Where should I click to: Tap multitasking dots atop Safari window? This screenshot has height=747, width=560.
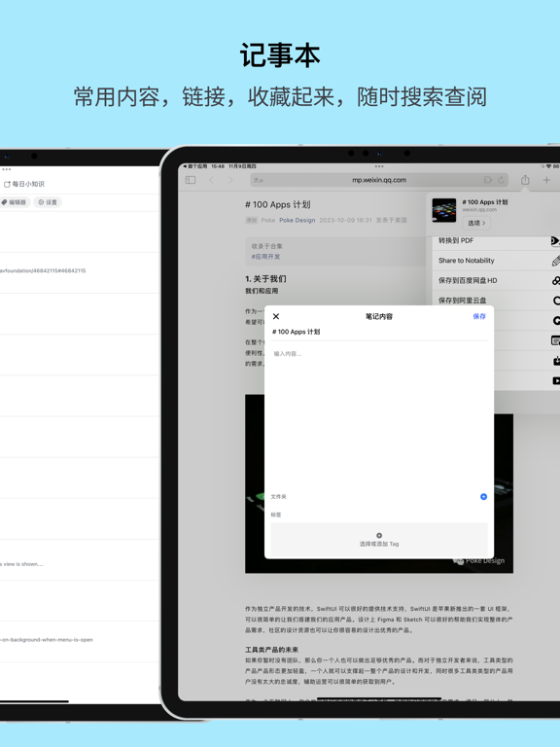[x=379, y=166]
